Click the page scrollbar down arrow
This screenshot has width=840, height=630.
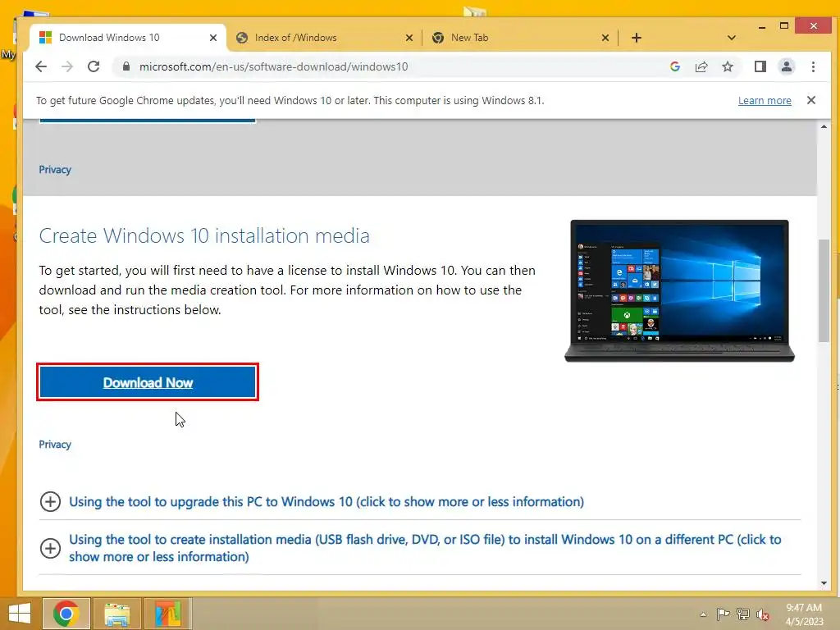click(824, 583)
